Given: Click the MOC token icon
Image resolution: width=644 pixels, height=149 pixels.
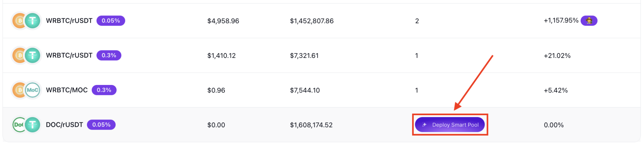Looking at the screenshot, I should point(33,90).
